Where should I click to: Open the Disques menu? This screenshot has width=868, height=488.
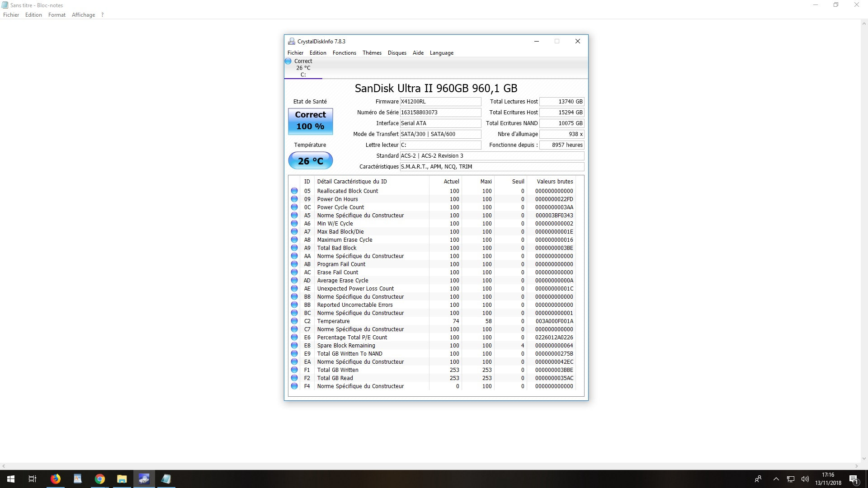(x=397, y=53)
